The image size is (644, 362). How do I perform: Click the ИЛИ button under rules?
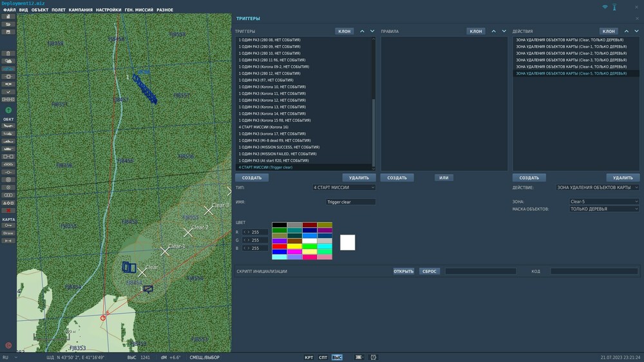(444, 178)
